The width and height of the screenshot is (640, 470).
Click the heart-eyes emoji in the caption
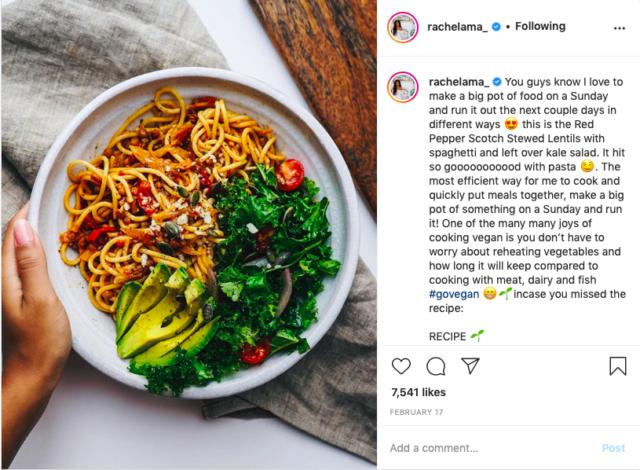(511, 124)
